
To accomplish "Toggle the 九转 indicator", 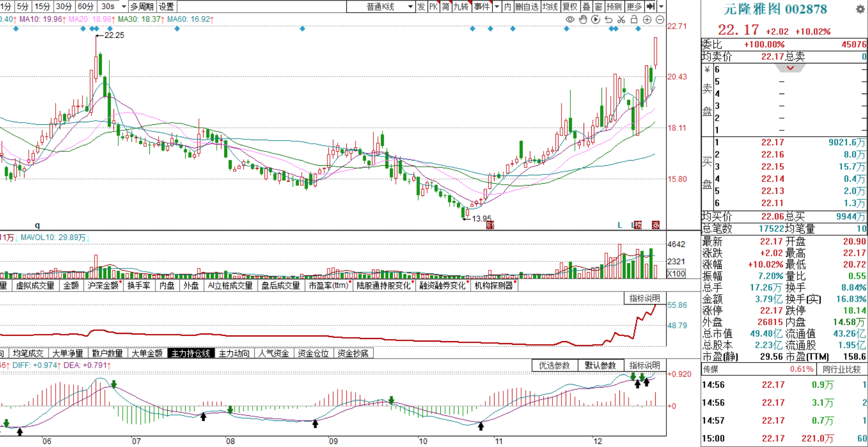I will tap(461, 6).
